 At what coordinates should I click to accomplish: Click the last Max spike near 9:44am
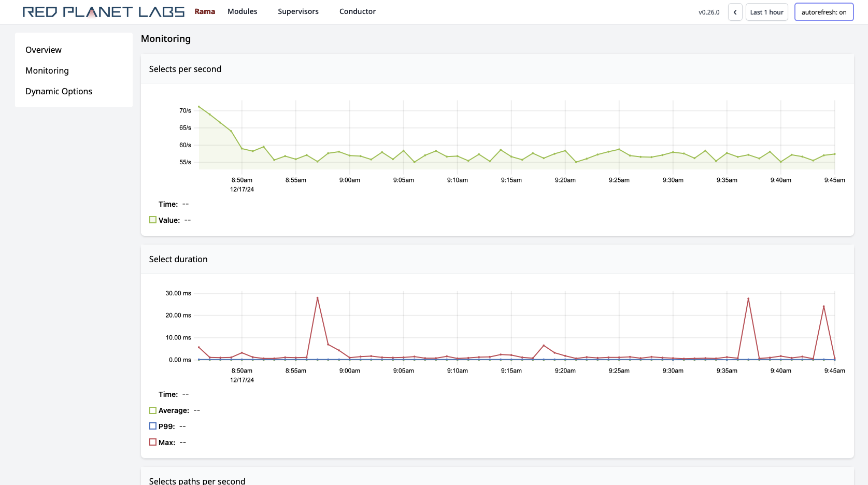pos(823,306)
